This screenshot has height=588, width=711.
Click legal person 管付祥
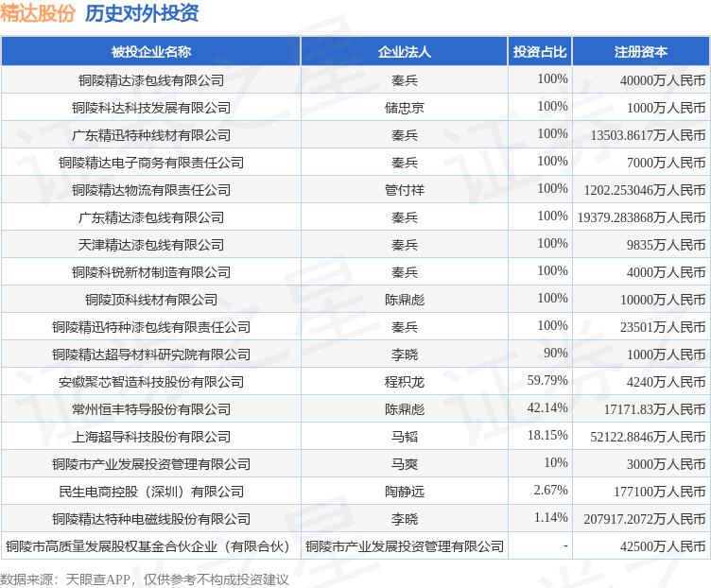point(404,190)
